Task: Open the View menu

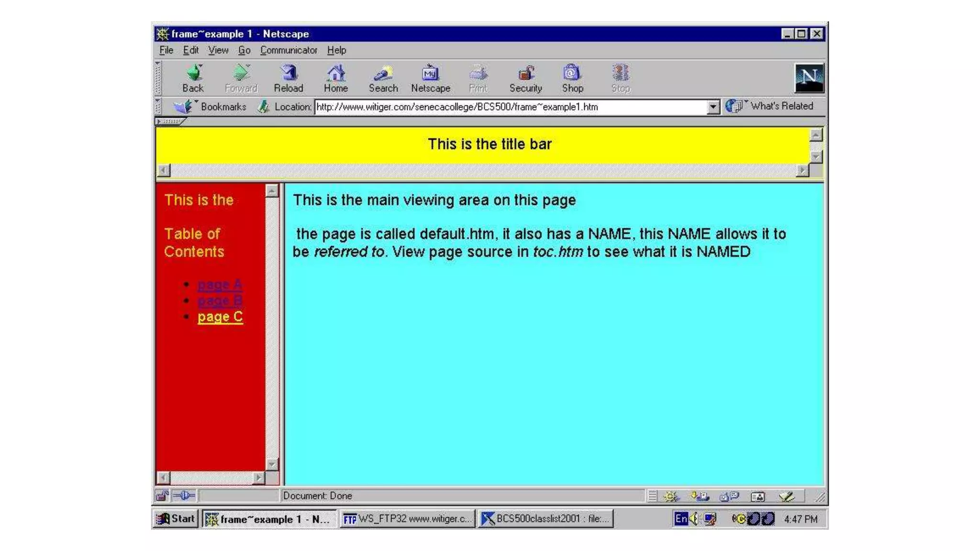Action: tap(218, 50)
